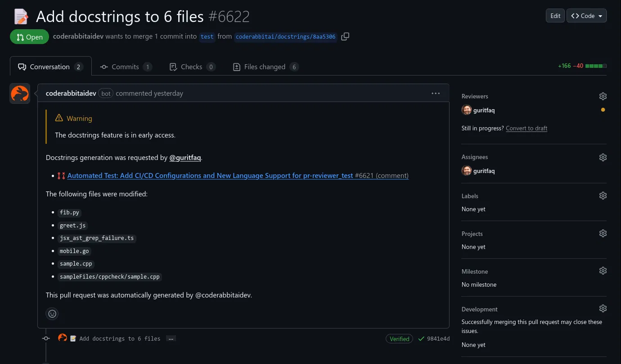Open Projects settings gear
This screenshot has width=621, height=364.
(603, 233)
